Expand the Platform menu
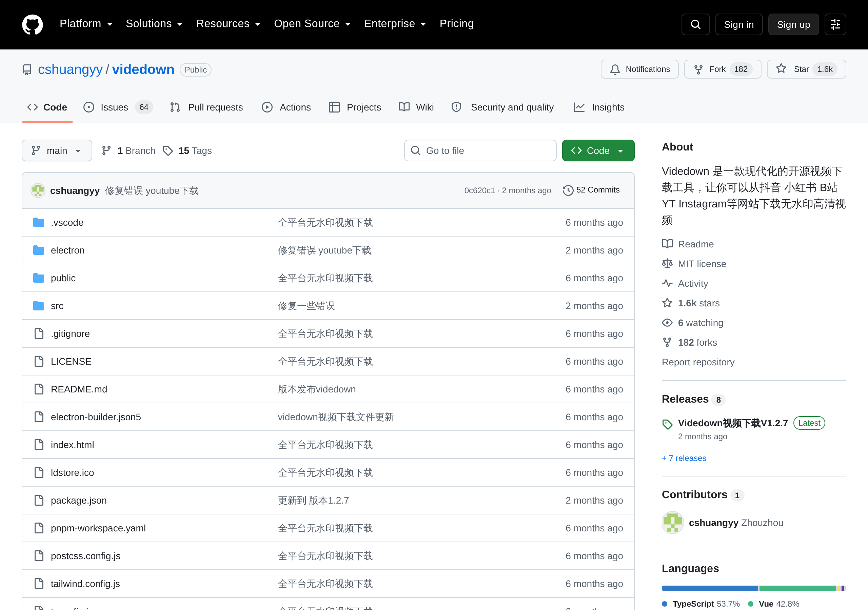Viewport: 868px width, 610px height. [86, 24]
